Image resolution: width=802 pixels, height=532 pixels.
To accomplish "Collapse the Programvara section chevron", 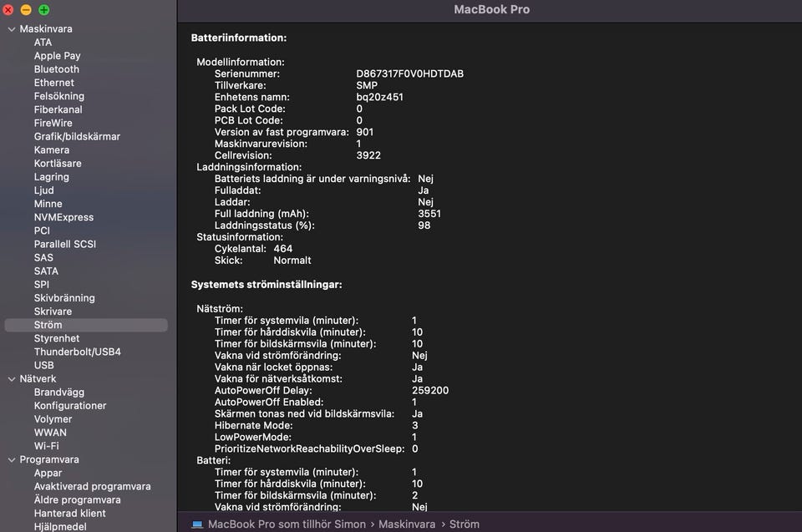I will pos(12,460).
